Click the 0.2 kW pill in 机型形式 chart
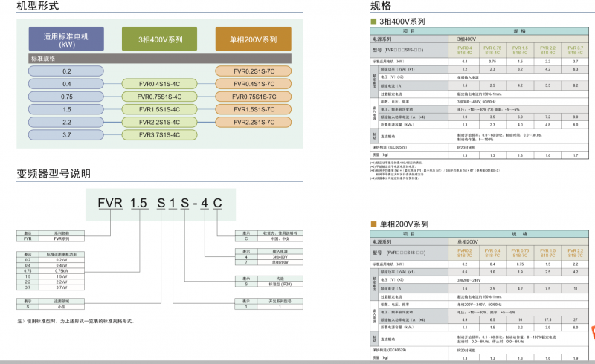Image resolution: width=595 pixels, height=364 pixels. coord(66,71)
